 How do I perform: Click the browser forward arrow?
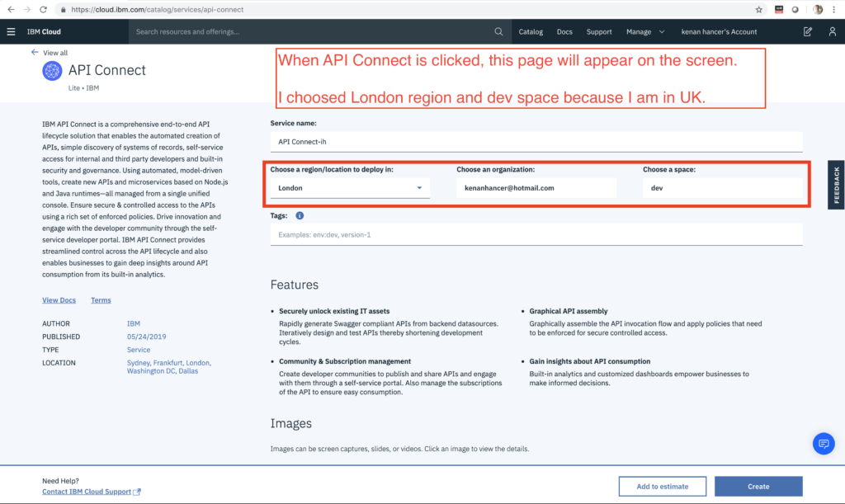(x=27, y=10)
